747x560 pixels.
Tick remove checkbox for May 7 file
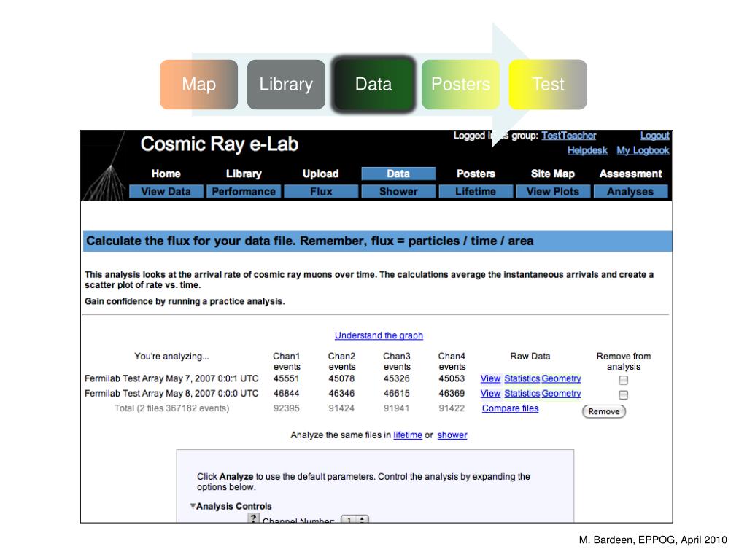click(x=623, y=380)
